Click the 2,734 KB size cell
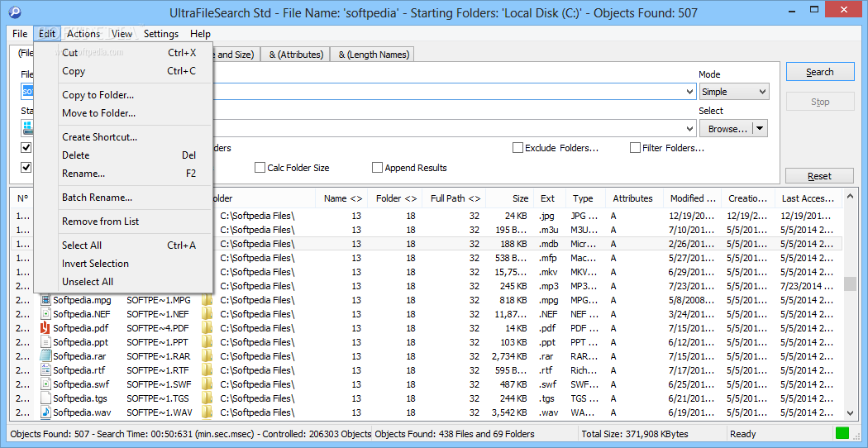868x448 pixels. [x=509, y=356]
